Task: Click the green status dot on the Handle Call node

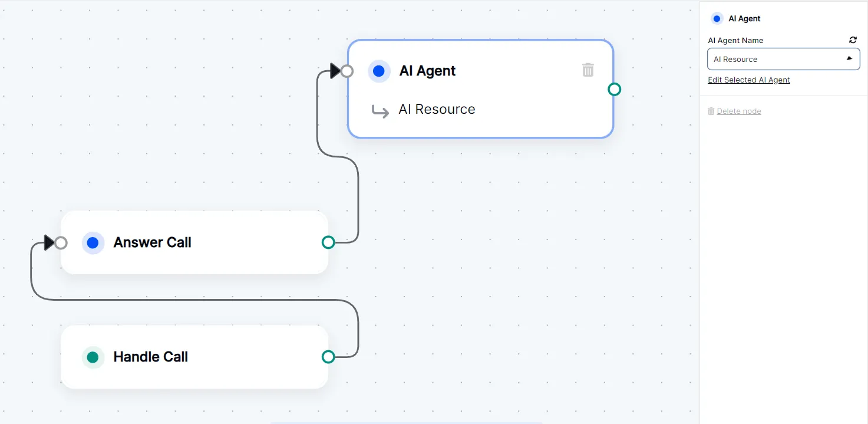Action: [x=93, y=357]
